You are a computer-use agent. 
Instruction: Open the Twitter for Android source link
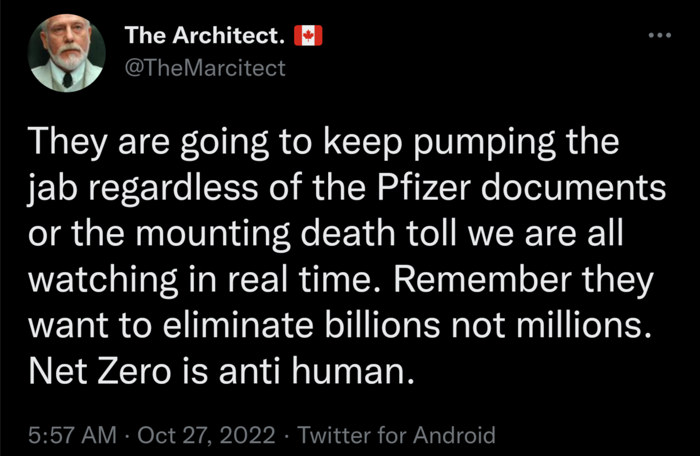click(x=397, y=435)
